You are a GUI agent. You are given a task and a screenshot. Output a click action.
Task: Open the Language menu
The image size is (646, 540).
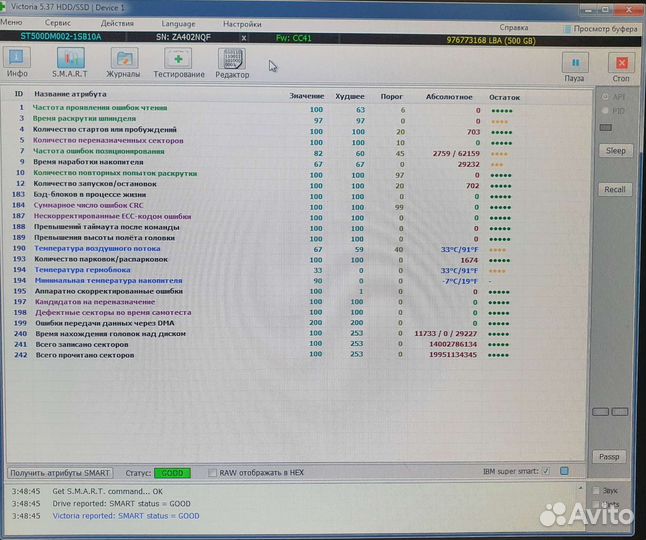pyautogui.click(x=178, y=22)
